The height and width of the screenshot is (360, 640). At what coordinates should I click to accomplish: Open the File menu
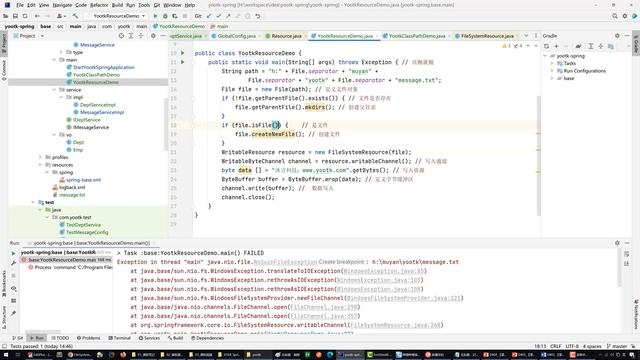[x=20, y=5]
